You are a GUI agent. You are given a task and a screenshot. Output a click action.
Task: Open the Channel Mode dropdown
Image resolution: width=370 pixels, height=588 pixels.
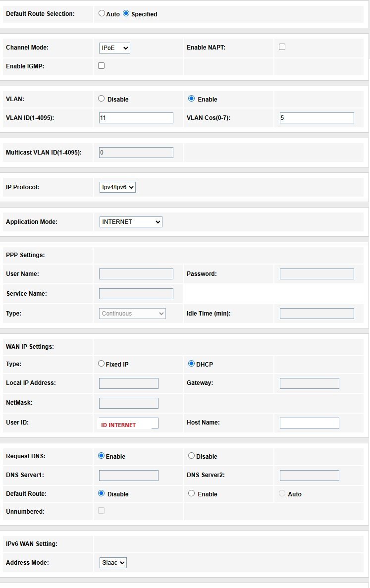114,48
